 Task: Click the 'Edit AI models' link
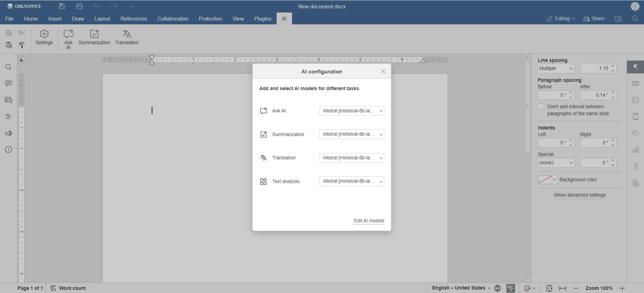(369, 220)
